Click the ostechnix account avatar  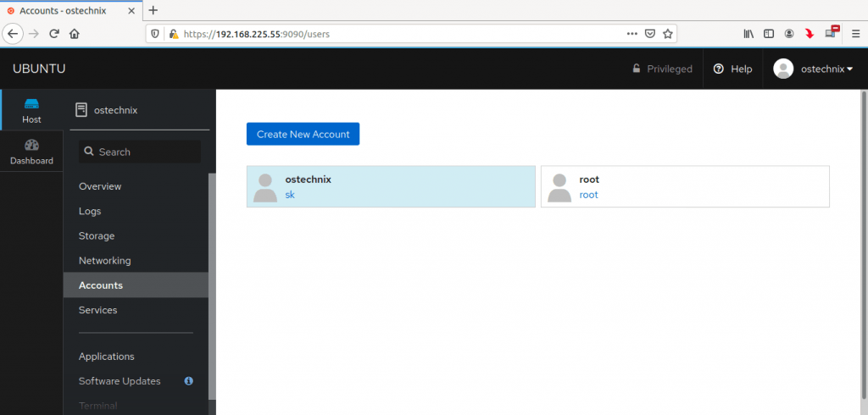click(265, 187)
